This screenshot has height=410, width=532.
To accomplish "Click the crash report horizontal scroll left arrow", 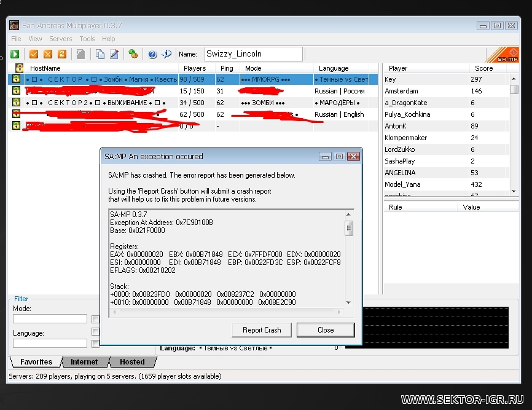I will (x=114, y=312).
